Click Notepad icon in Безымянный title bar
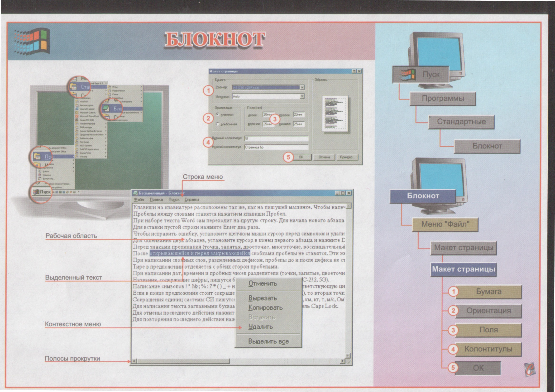 [x=135, y=193]
